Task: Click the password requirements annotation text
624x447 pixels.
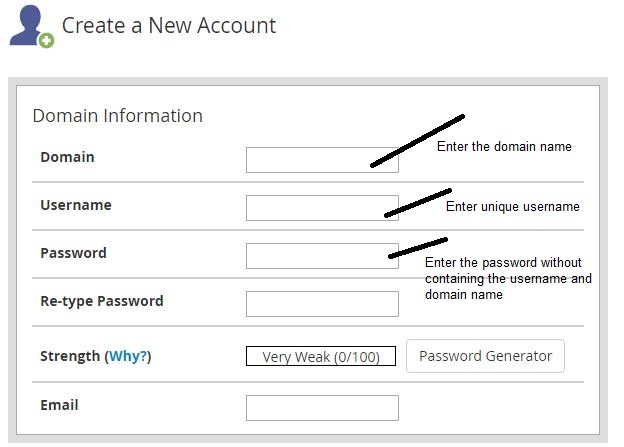Action: coord(508,278)
